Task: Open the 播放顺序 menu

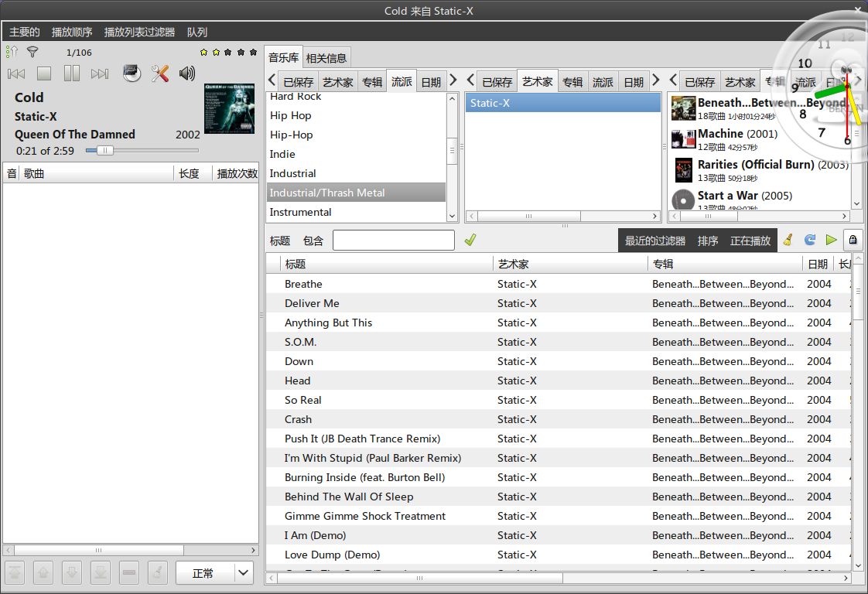Action: click(72, 32)
